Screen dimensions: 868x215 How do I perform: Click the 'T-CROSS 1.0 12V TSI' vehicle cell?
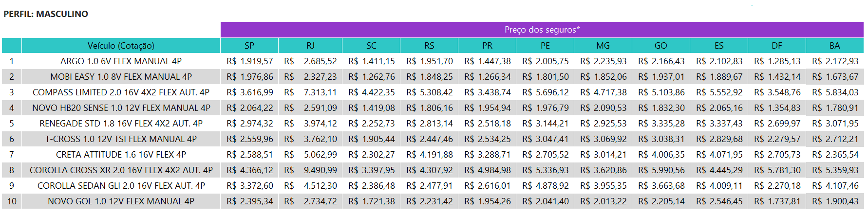click(121, 139)
